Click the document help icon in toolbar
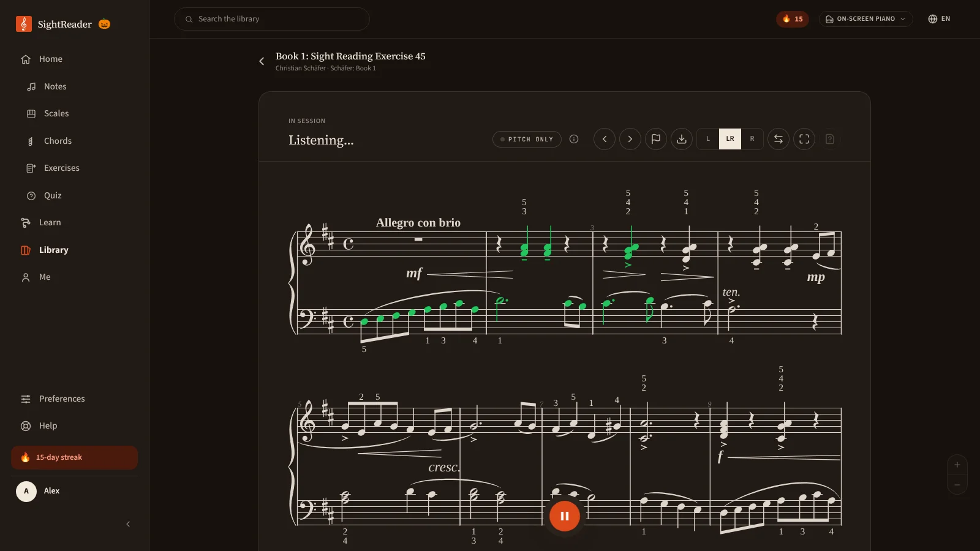This screenshot has height=551, width=980. (830, 139)
